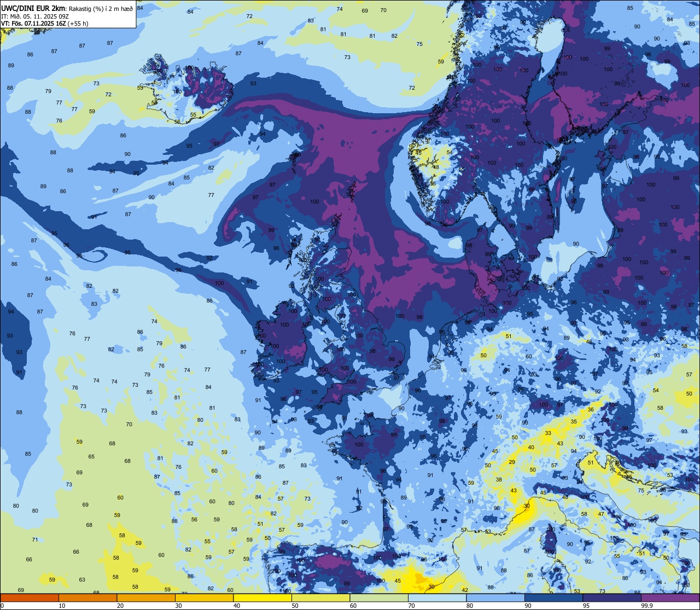Click the indigo 95–99.9 legend swatch
Viewport: 700px width, 610px height.
[x=612, y=597]
